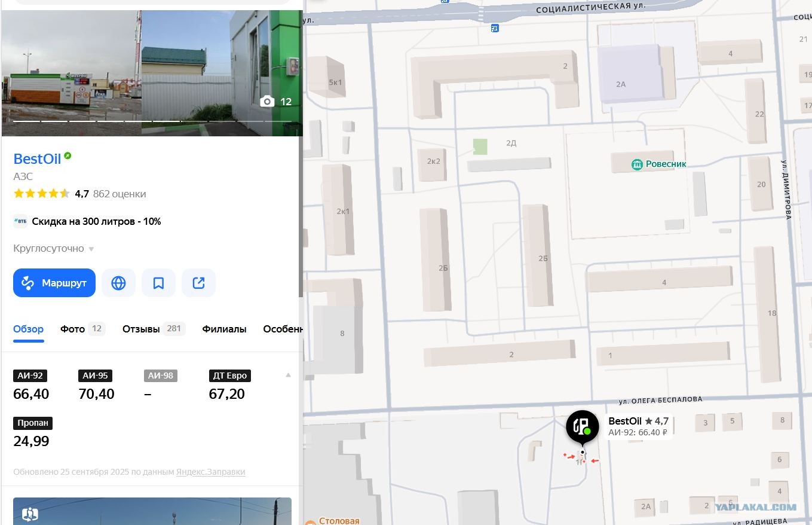Click the greyed АИ-98 fuel label

tap(161, 376)
